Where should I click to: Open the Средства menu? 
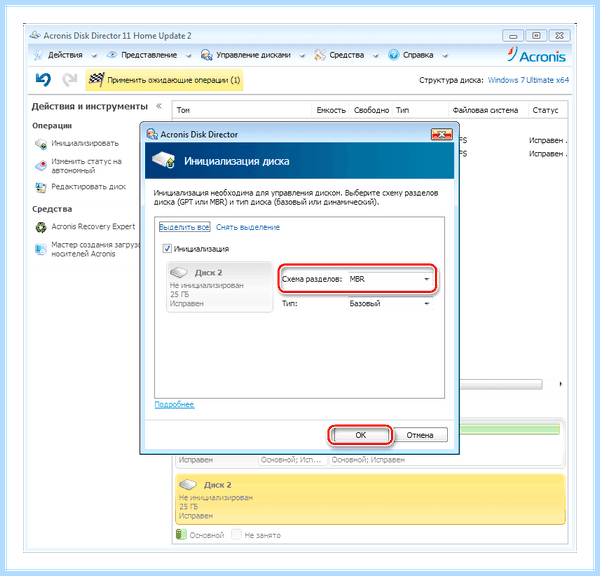point(347,55)
